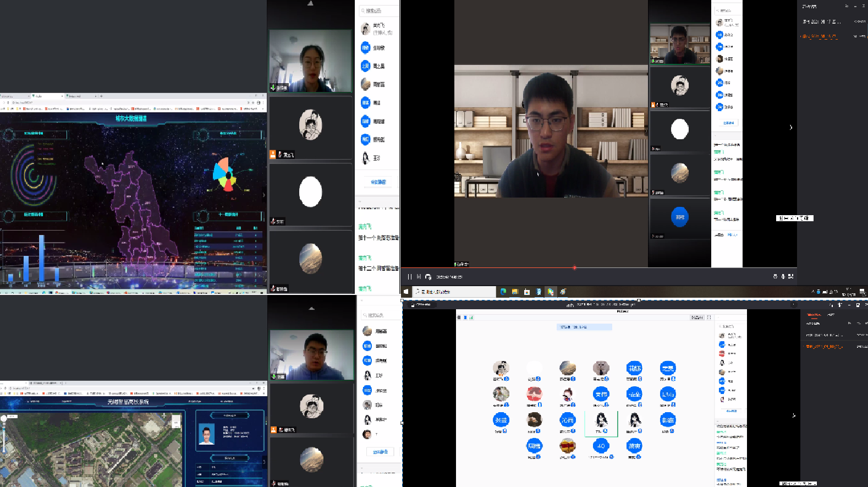Viewport: 868px width, 487px height.
Task: Collapse the playlist panel with the right chevron
Action: tap(791, 127)
